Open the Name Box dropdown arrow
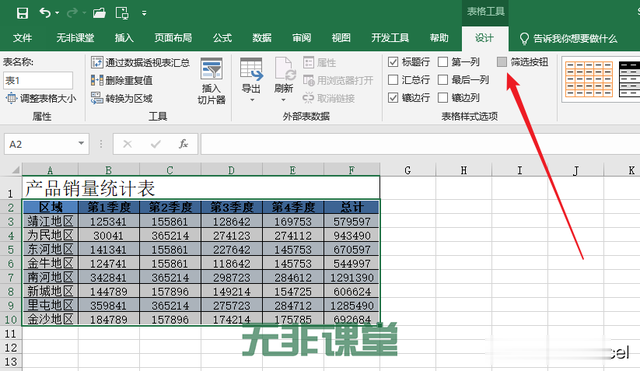Viewport: 640px width, 371px height. [81, 144]
